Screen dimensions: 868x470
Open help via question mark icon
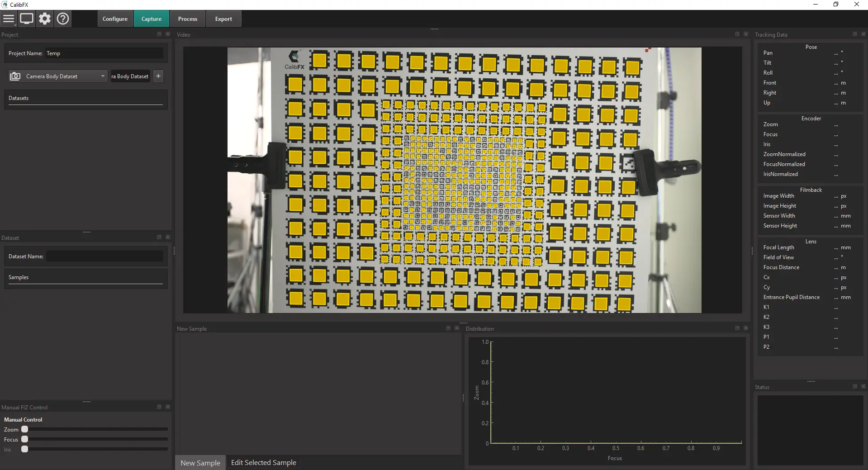(x=63, y=19)
